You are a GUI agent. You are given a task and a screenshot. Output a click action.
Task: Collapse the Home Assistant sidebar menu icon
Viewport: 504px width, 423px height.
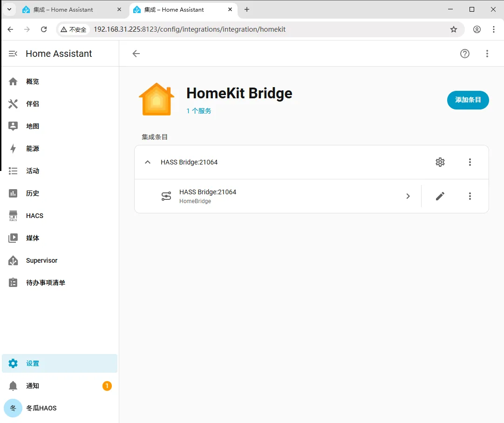tap(13, 54)
